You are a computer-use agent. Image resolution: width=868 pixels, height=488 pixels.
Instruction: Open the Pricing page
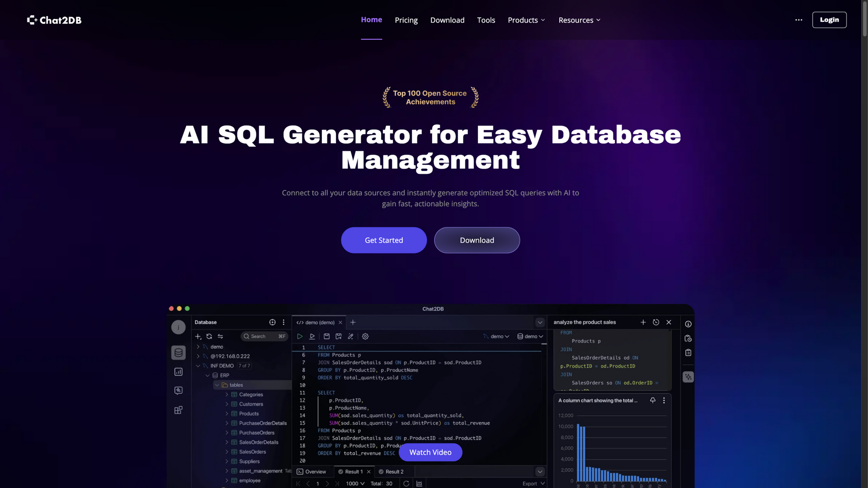tap(406, 20)
